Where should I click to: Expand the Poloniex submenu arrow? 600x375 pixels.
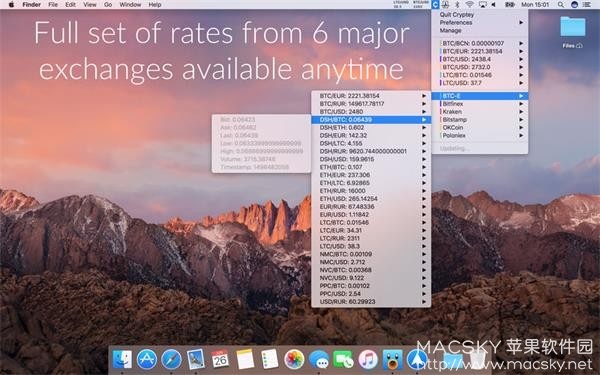click(521, 135)
